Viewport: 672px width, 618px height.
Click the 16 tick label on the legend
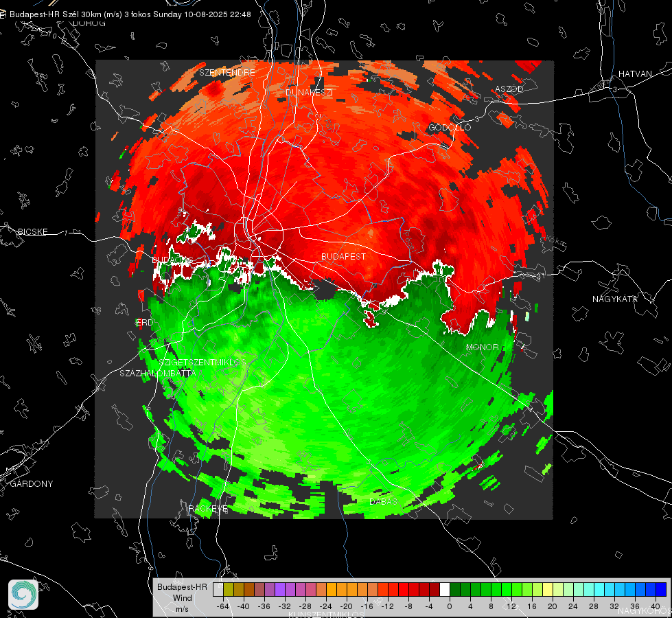pos(531,606)
